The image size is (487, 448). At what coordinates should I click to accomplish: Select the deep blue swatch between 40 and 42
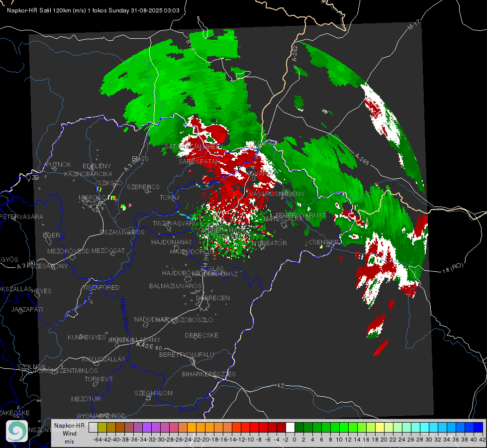pyautogui.click(x=479, y=427)
